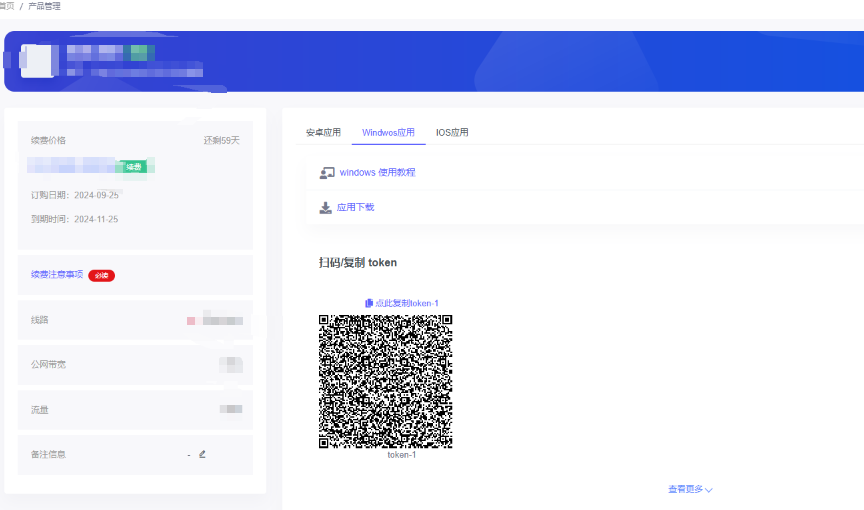Click the copy icon before 点此复制token-1
Viewport: 864px width, 510px height.
pos(368,303)
